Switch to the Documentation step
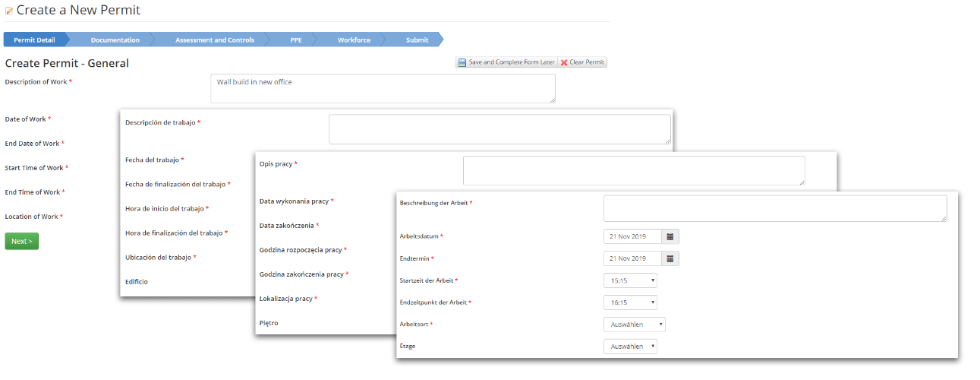 115,40
